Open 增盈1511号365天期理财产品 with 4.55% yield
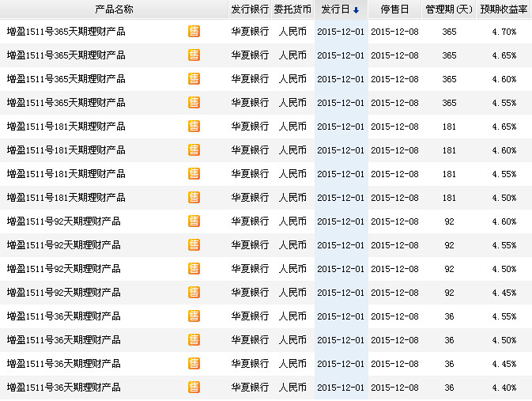 click(66, 103)
